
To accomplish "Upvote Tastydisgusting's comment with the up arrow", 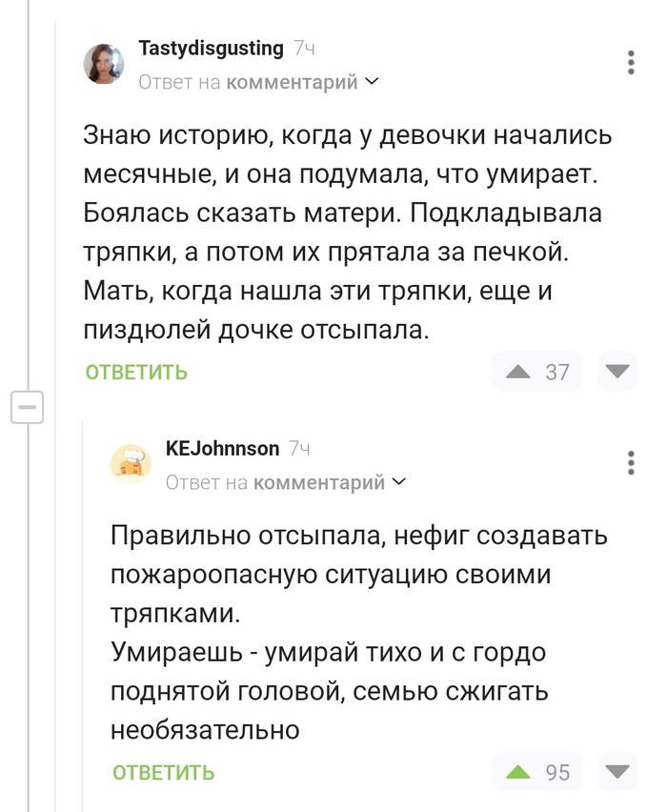I will (x=519, y=372).
